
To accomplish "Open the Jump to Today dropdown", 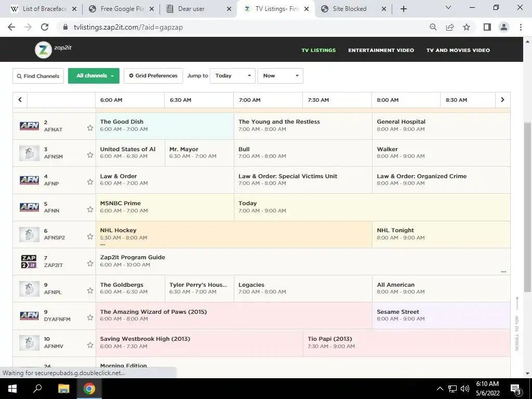I will coord(233,76).
